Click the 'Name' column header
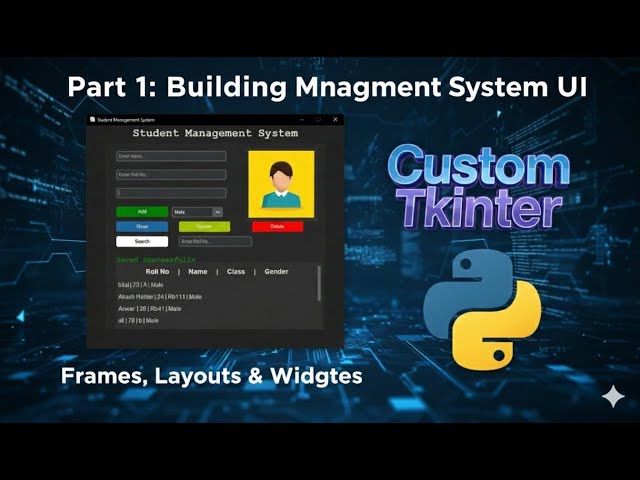Screen dimensions: 640x480 [198, 271]
